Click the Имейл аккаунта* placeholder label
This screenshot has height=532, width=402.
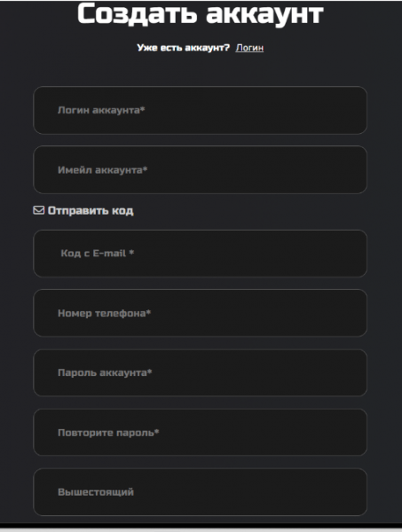tap(103, 169)
